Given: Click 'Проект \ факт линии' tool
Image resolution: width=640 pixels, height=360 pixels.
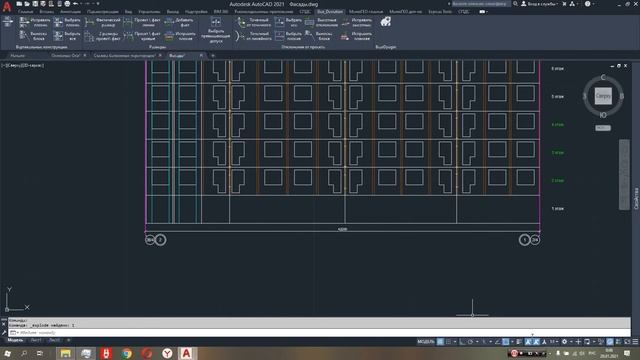Looking at the screenshot, I should tap(142, 22).
